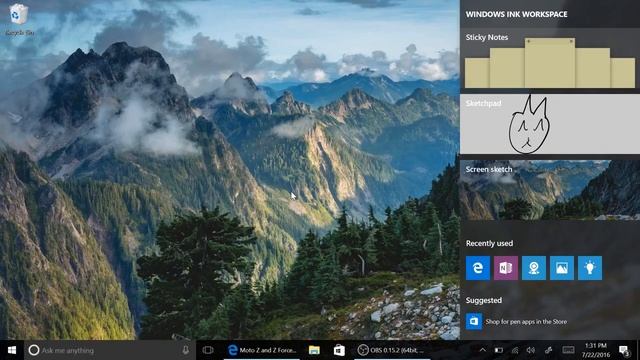
Task: Open the Maps app in Recently used
Action: (x=534, y=268)
